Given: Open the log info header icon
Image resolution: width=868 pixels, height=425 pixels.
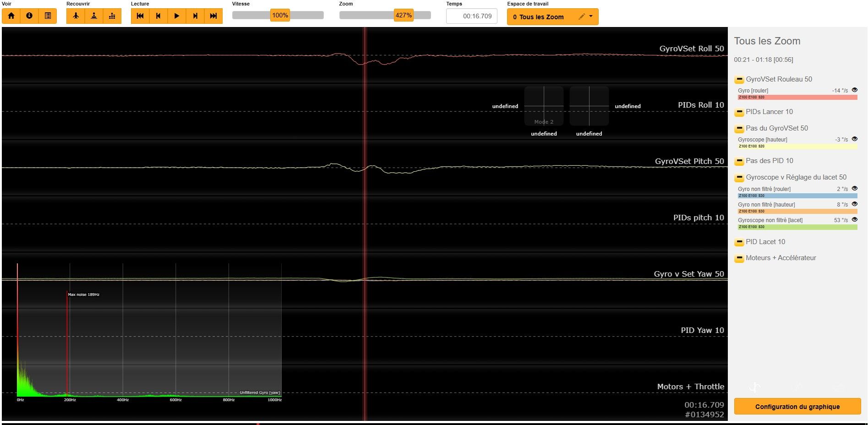Looking at the screenshot, I should tap(29, 16).
